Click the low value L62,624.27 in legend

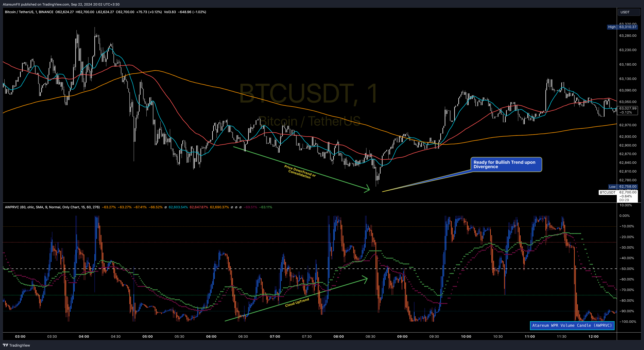105,12
